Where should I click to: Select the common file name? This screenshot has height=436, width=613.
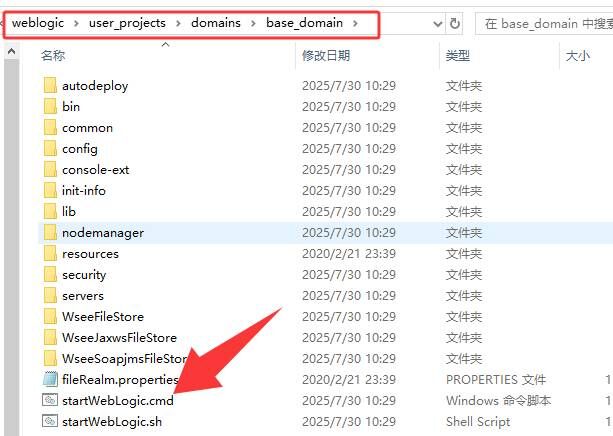[87, 128]
